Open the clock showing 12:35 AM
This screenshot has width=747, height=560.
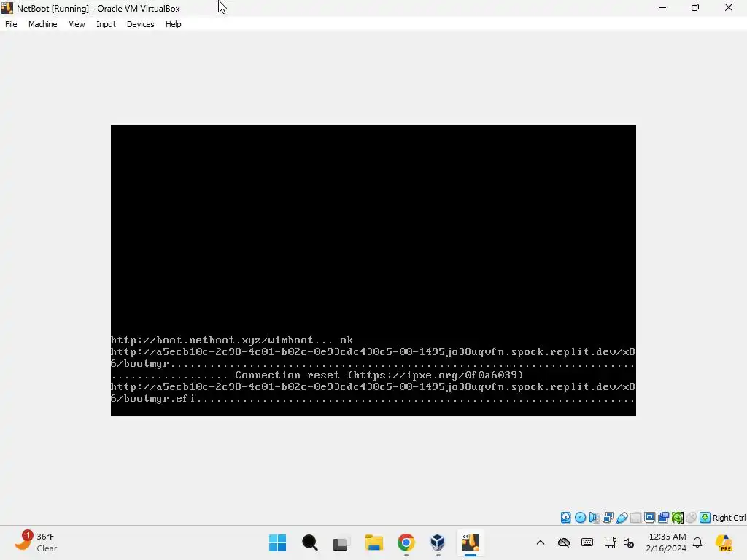coord(666,542)
